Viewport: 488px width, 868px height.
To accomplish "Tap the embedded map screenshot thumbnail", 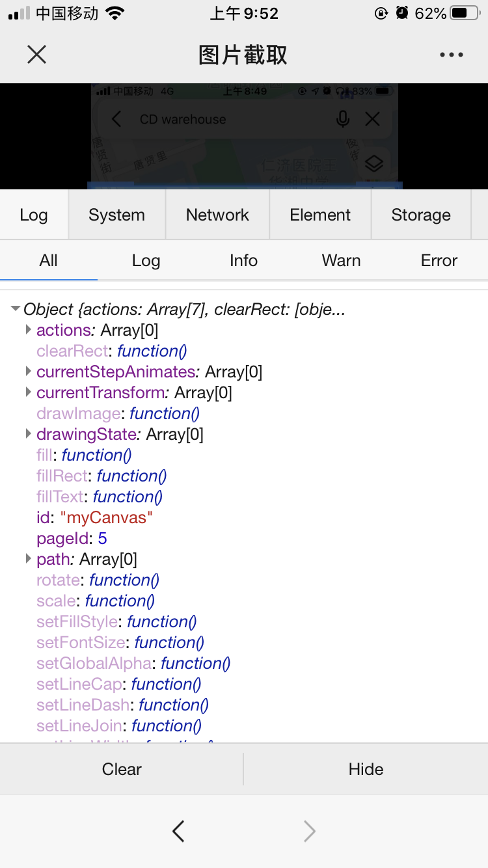I will click(244, 137).
